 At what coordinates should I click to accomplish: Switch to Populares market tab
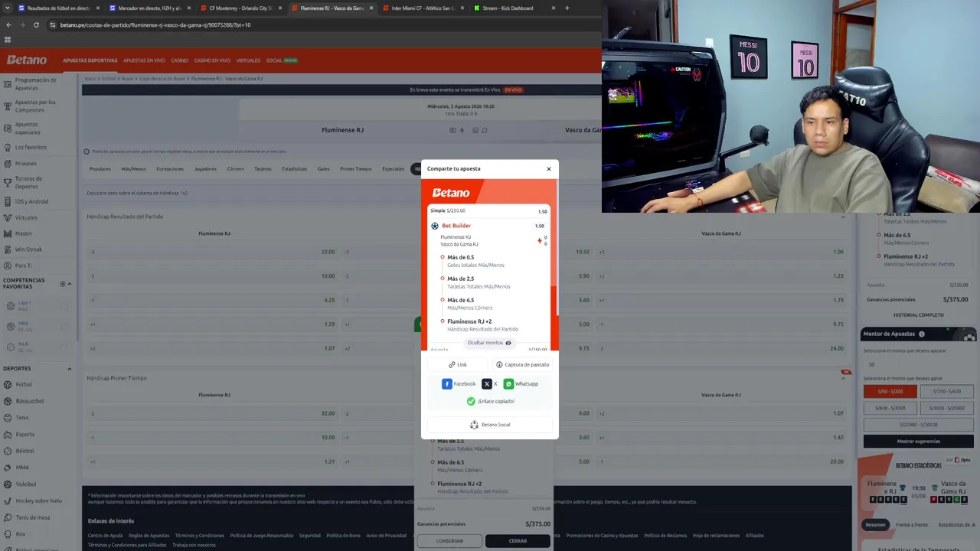(100, 169)
